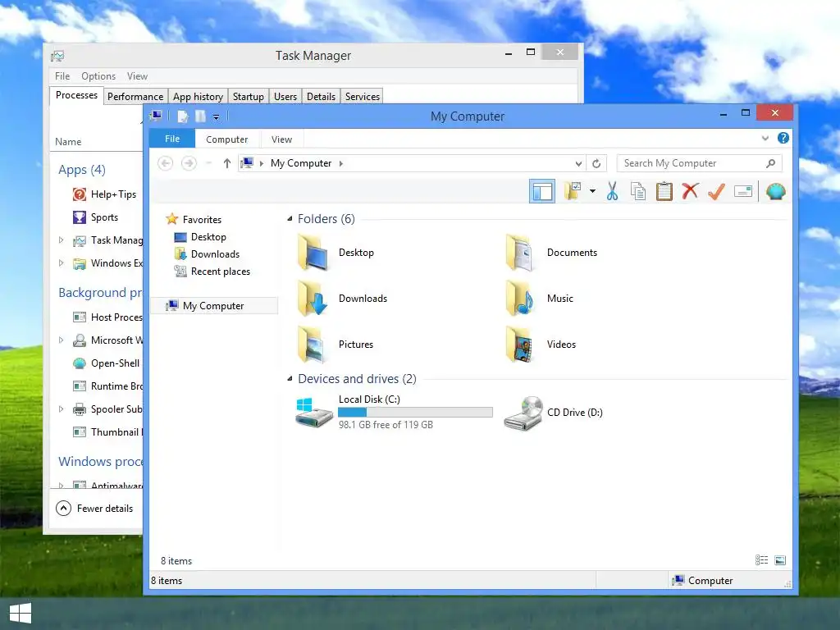Click the New folder icon in title bar

point(200,116)
